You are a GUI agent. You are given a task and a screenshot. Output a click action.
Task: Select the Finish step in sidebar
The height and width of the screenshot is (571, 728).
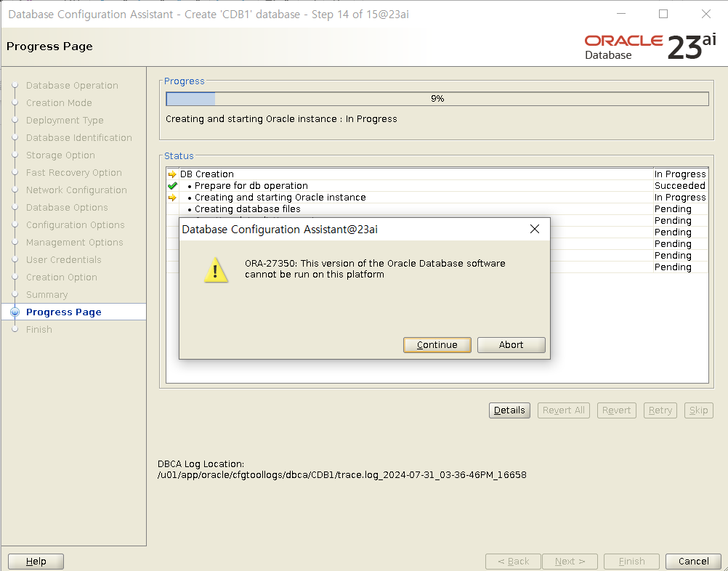39,330
